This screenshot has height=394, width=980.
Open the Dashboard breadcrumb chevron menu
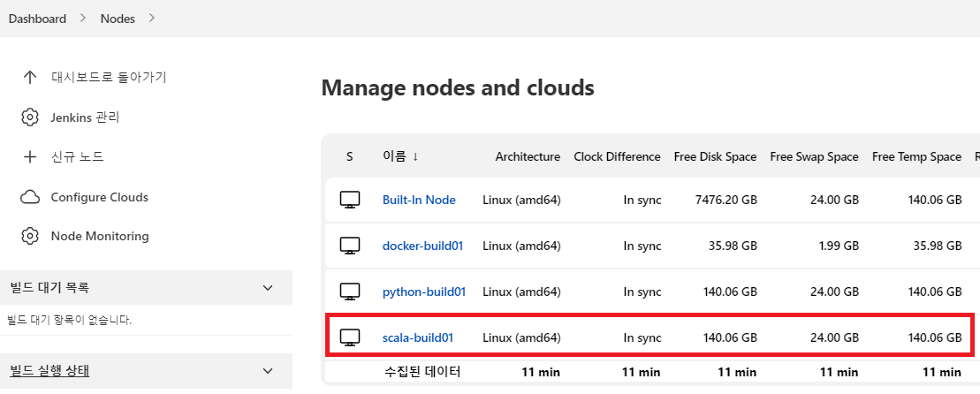click(x=83, y=19)
